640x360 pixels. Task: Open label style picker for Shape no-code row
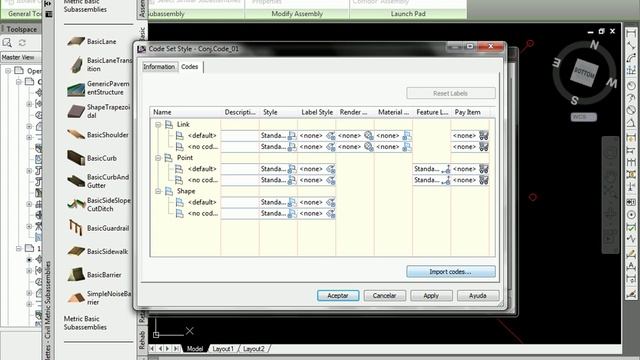[x=331, y=213]
